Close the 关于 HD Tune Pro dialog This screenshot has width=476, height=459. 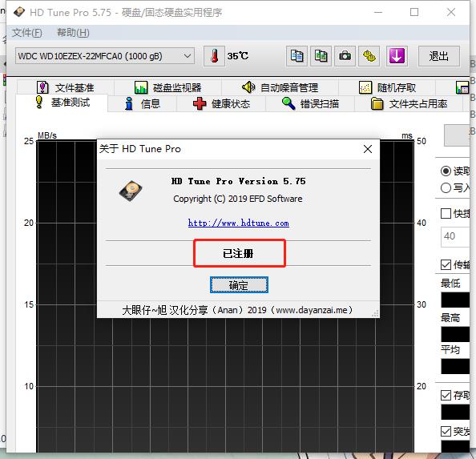(x=368, y=149)
